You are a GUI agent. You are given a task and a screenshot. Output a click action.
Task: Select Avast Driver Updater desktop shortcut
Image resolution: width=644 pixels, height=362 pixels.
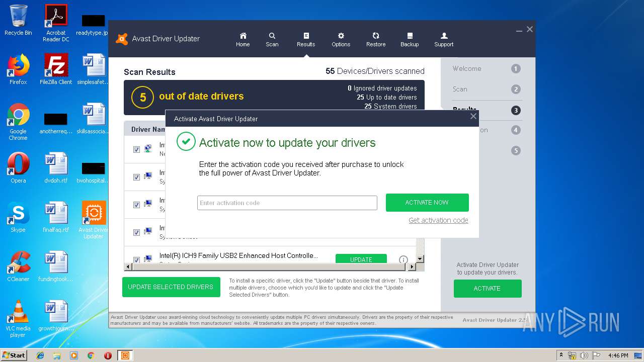point(94,220)
